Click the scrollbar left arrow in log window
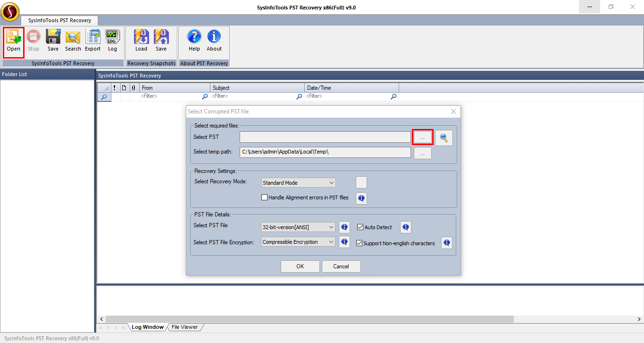644x343 pixels. (101, 319)
